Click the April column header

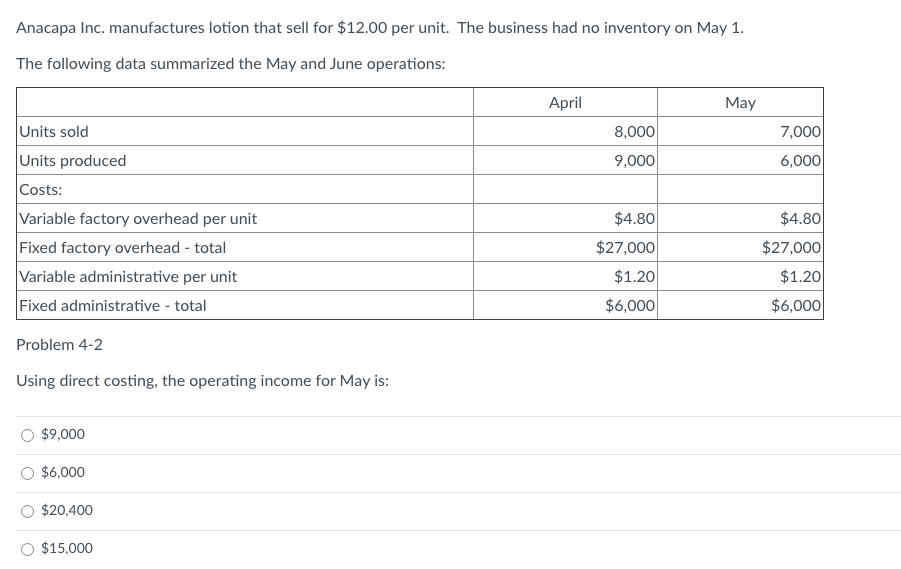point(565,102)
